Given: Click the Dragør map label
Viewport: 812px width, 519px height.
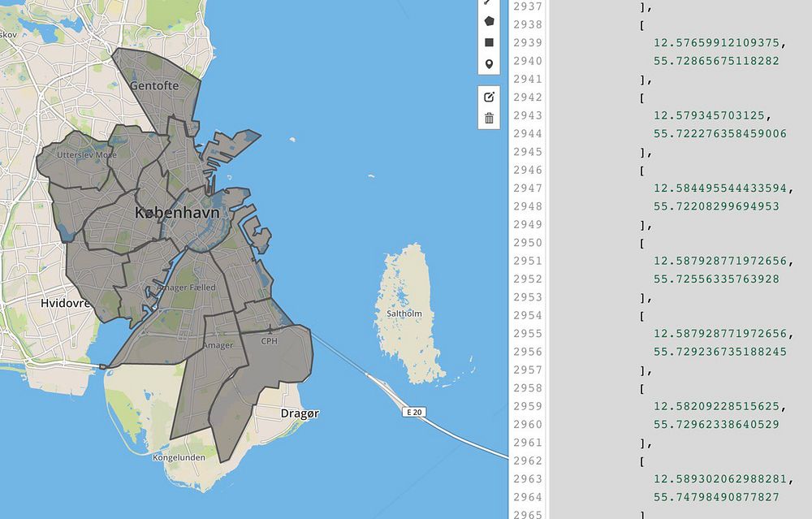Looking at the screenshot, I should tap(300, 413).
